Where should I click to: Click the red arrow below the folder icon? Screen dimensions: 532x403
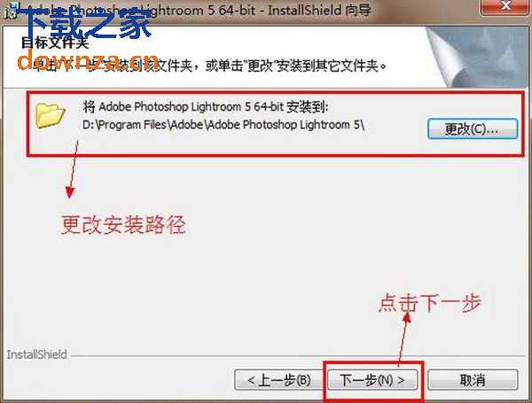point(73,169)
